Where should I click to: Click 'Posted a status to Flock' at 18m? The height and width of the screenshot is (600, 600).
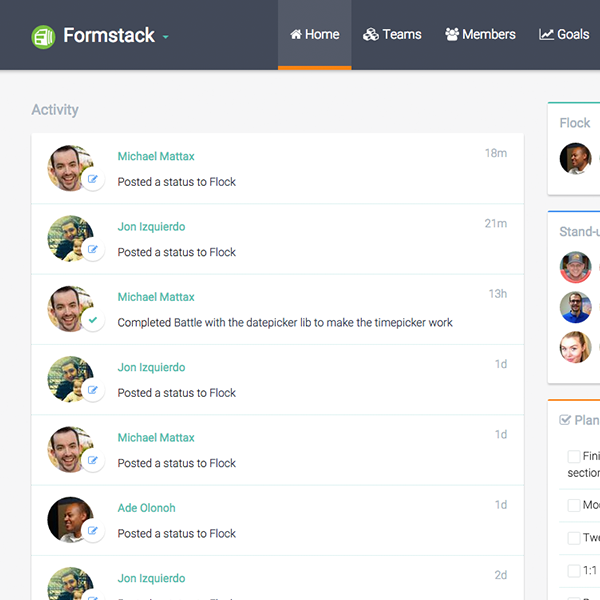coord(176,182)
